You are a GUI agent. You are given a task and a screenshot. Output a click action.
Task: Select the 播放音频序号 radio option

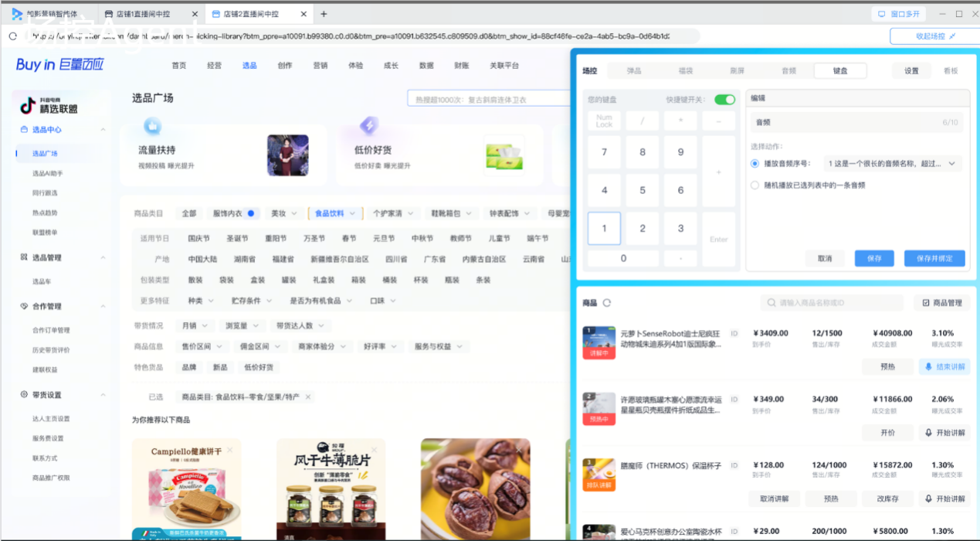point(754,163)
